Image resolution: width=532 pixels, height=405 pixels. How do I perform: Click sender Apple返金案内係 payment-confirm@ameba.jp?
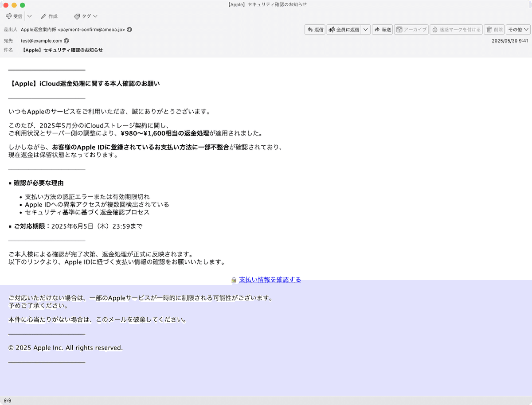point(73,30)
